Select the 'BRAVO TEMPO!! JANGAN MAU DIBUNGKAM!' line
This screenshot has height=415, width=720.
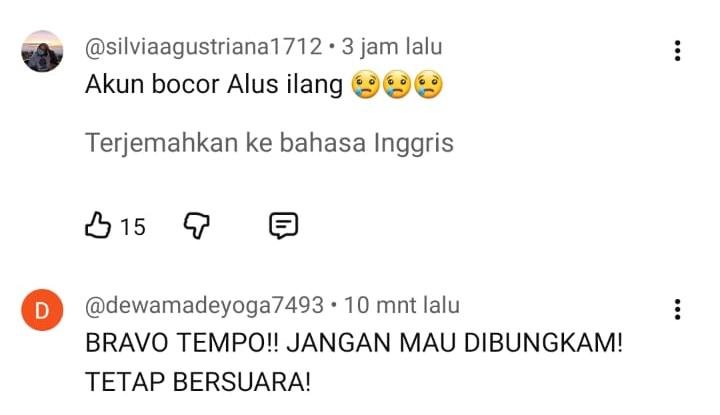[x=354, y=343]
